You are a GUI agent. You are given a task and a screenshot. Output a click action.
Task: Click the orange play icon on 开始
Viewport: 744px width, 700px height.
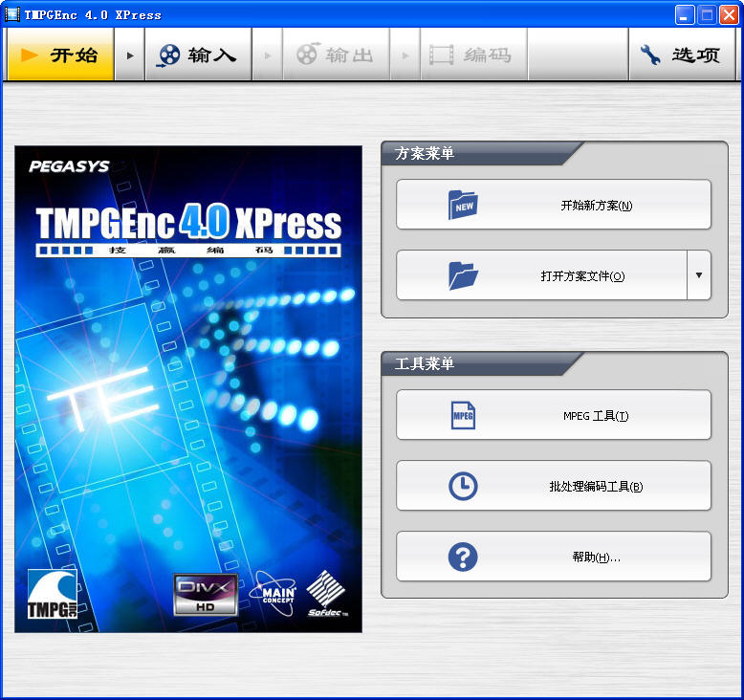(30, 55)
